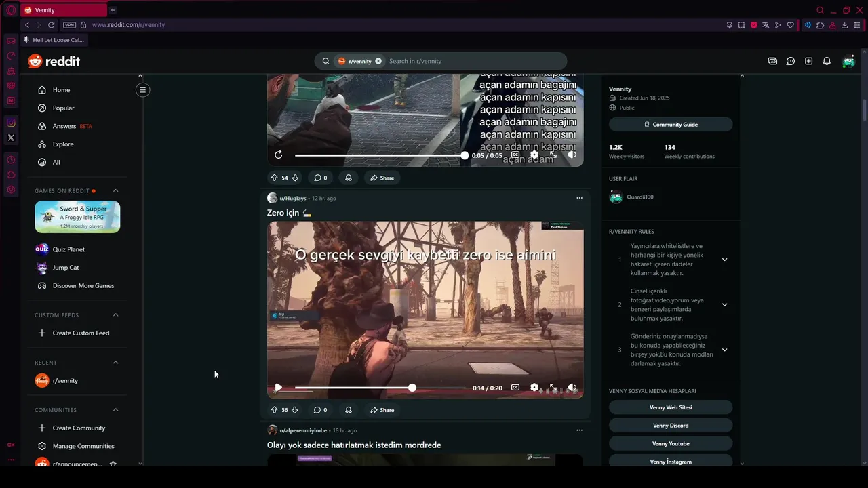Open a new browser tab

113,10
